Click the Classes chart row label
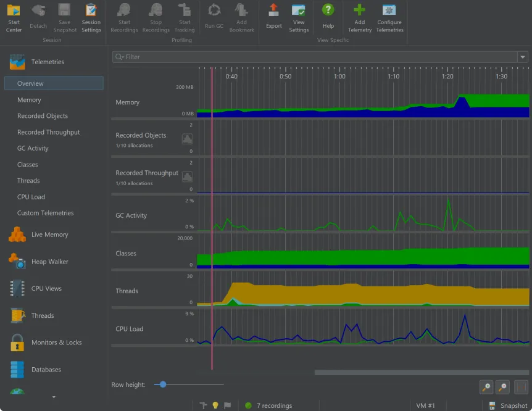Image resolution: width=532 pixels, height=411 pixels. click(125, 253)
